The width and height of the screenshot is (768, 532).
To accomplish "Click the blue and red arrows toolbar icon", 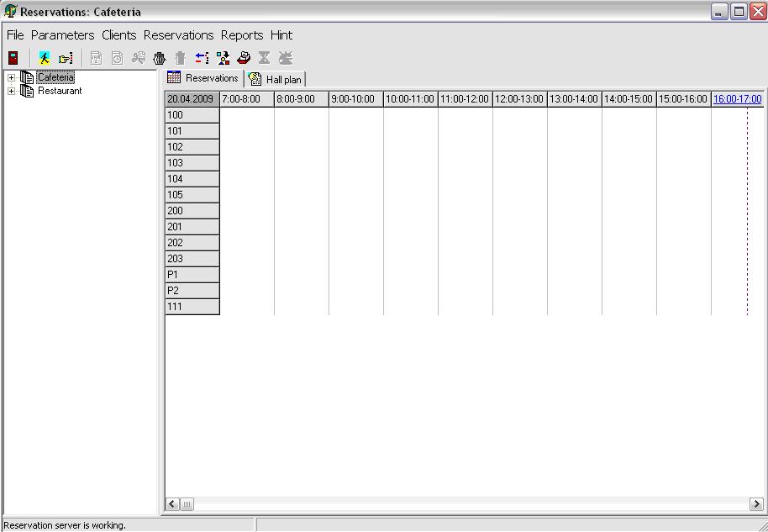I will coord(202,58).
